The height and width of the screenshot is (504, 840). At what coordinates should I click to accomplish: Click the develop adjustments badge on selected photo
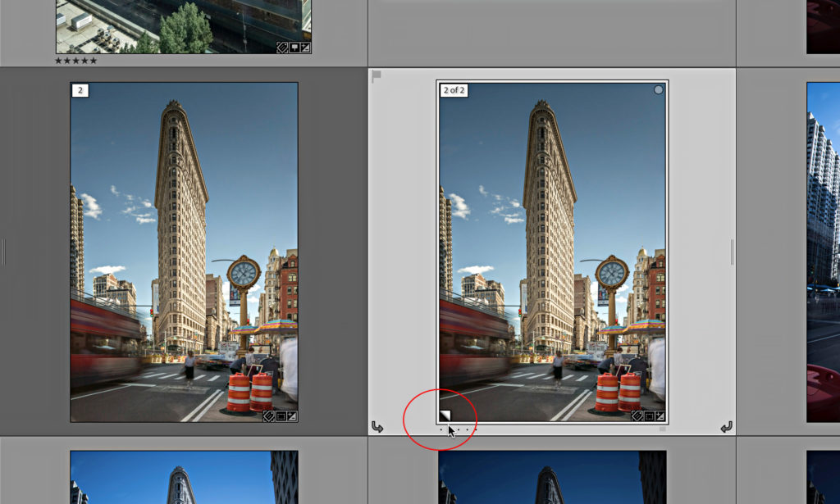pos(661,416)
